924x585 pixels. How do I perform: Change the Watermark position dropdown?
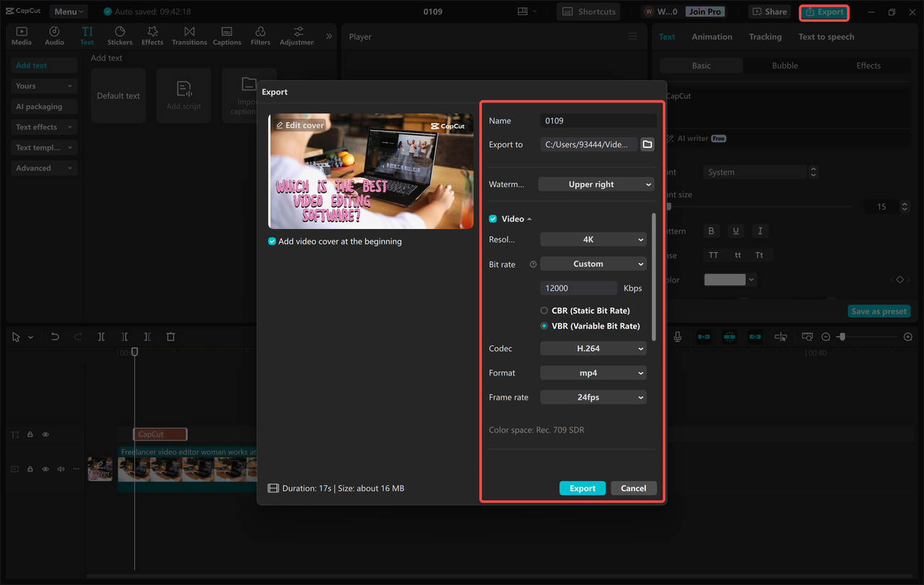(x=596, y=184)
